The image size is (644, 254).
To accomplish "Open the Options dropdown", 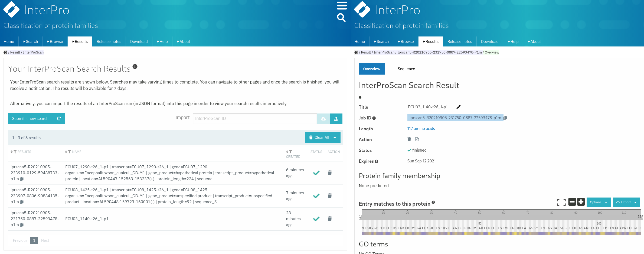I will pos(599,202).
